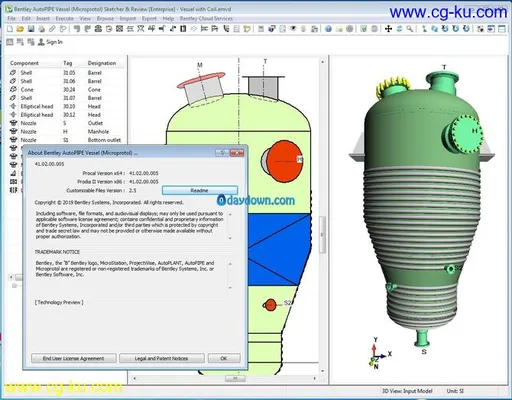
Task: Click the sketch view vertical scrollbar down arrow
Action: click(x=322, y=371)
